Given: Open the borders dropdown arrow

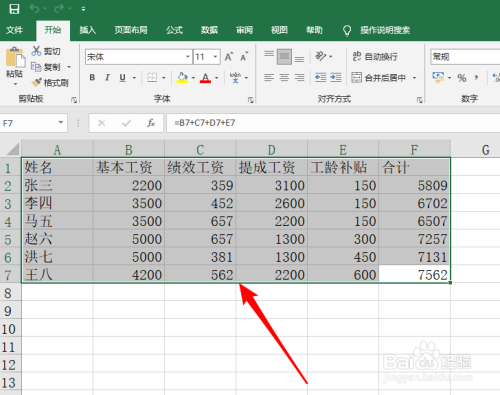Looking at the screenshot, I should (x=164, y=78).
